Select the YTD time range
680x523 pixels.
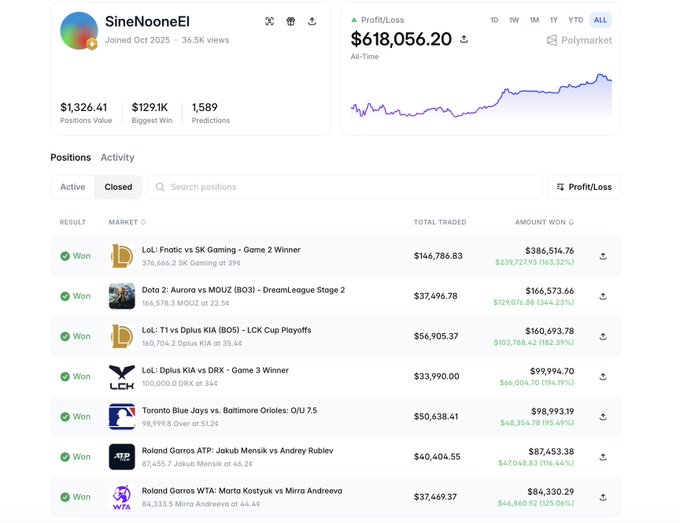point(575,20)
